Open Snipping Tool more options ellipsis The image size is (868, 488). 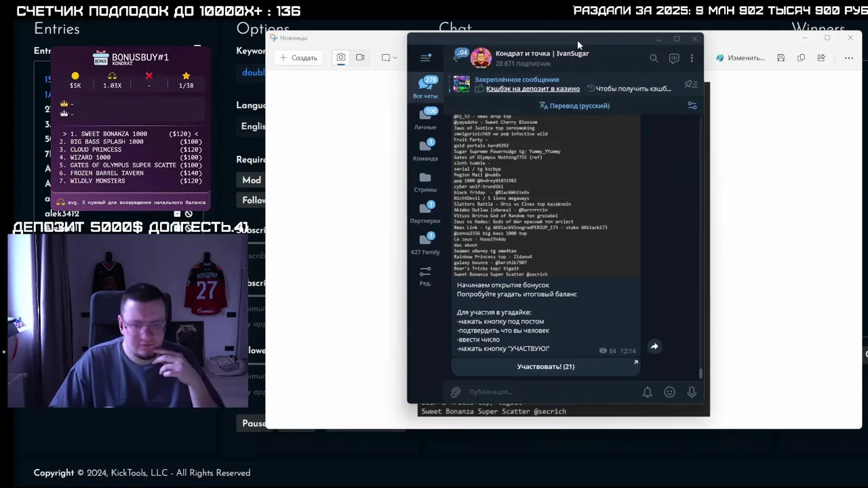coord(849,58)
